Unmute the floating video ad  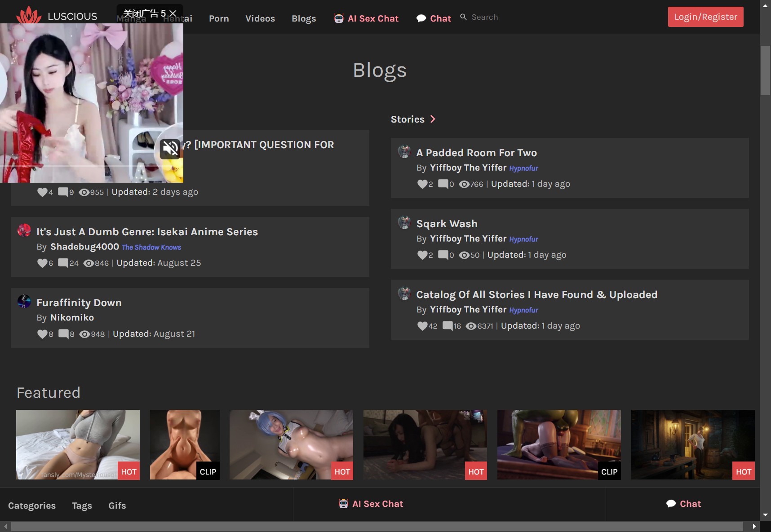[x=171, y=148]
